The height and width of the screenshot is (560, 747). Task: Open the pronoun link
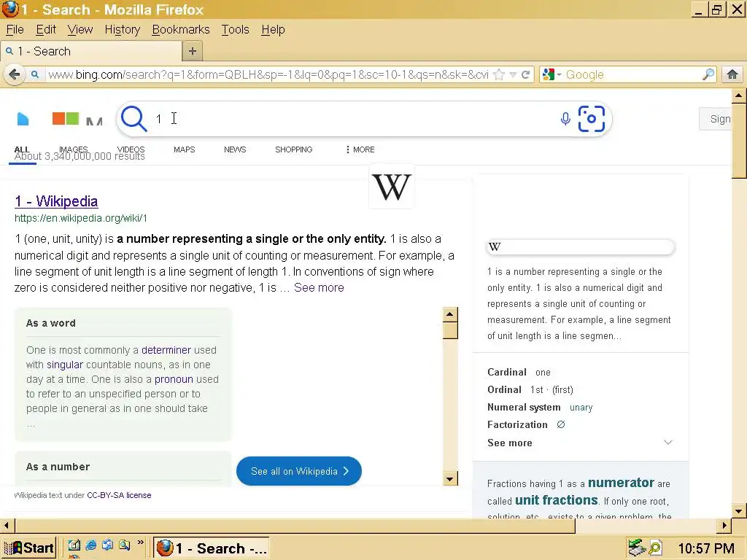coord(174,379)
